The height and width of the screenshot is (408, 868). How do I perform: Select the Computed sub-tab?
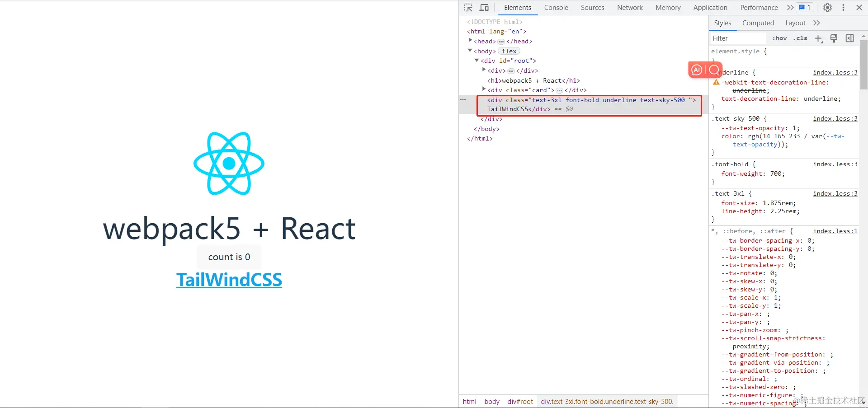point(758,23)
